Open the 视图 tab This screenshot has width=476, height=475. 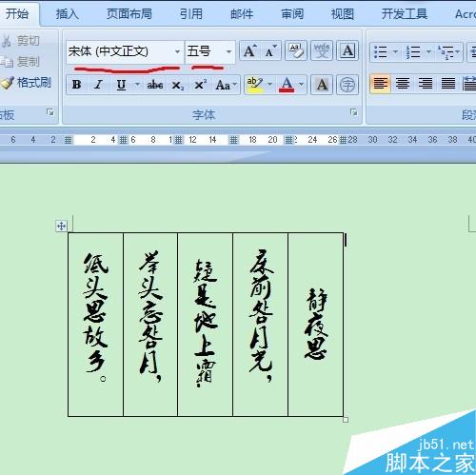[x=343, y=14]
